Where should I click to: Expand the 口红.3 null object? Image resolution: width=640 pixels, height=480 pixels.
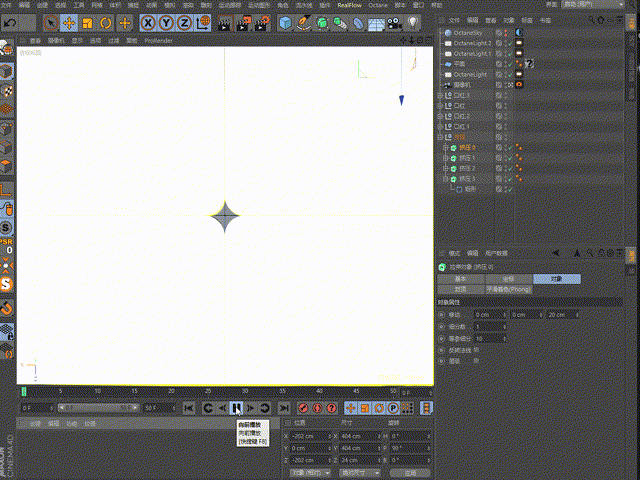click(440, 95)
